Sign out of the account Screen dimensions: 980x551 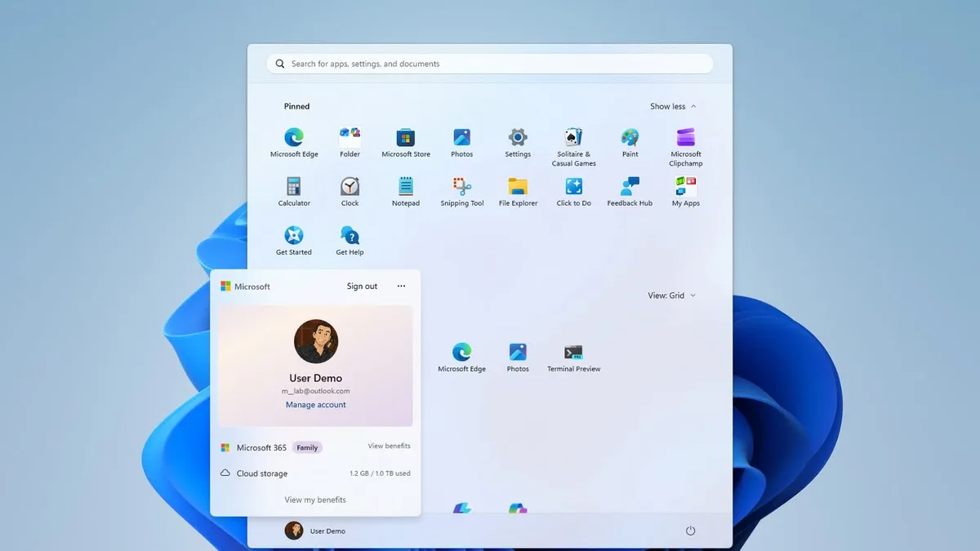tap(362, 287)
